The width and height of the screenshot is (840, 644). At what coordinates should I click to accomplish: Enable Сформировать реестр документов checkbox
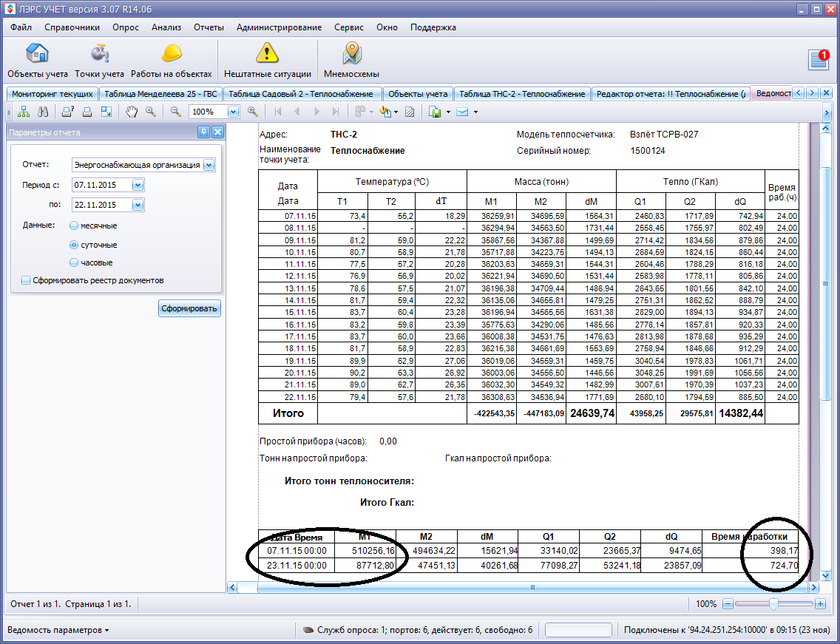coord(25,280)
